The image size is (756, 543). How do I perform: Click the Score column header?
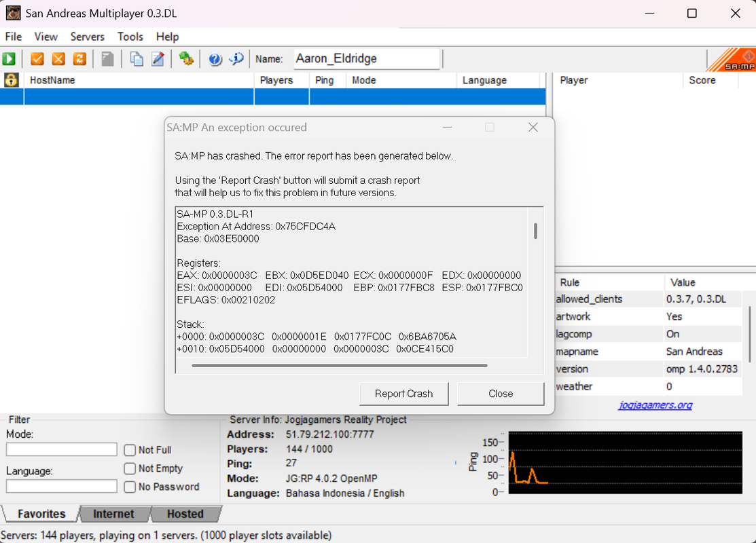[x=710, y=80]
